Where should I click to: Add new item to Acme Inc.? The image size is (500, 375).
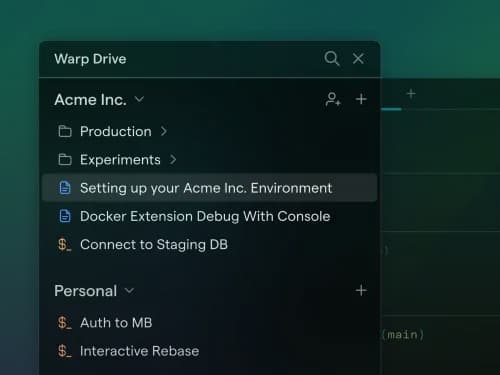pyautogui.click(x=361, y=99)
